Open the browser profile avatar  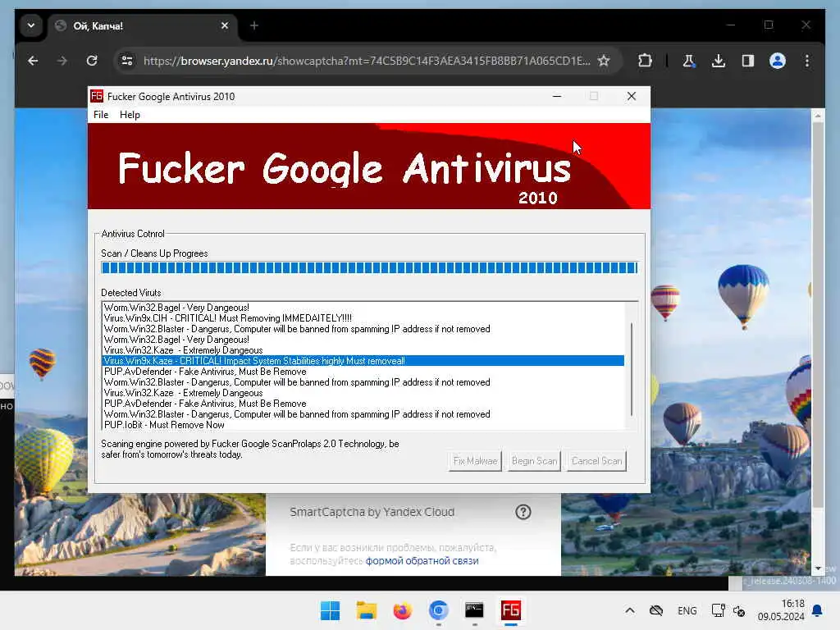778,61
